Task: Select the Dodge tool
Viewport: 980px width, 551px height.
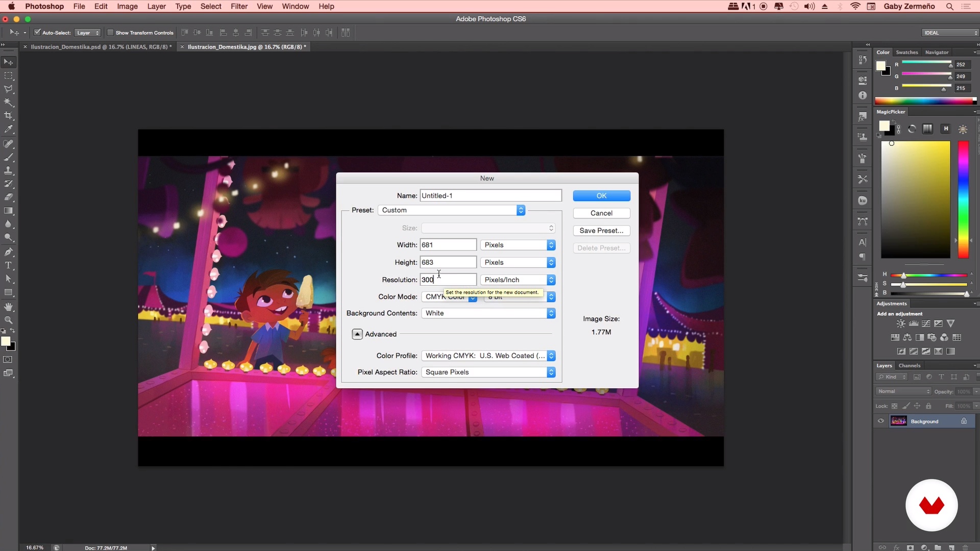Action: tap(9, 237)
